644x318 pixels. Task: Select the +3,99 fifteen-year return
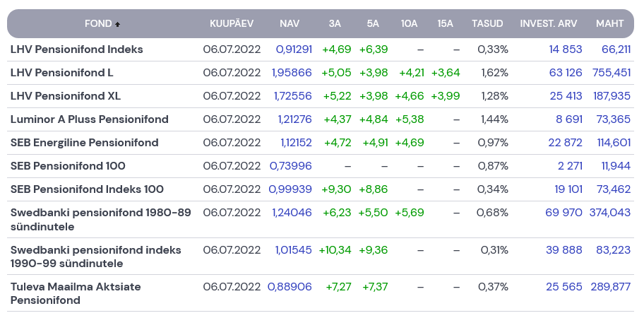pyautogui.click(x=445, y=96)
